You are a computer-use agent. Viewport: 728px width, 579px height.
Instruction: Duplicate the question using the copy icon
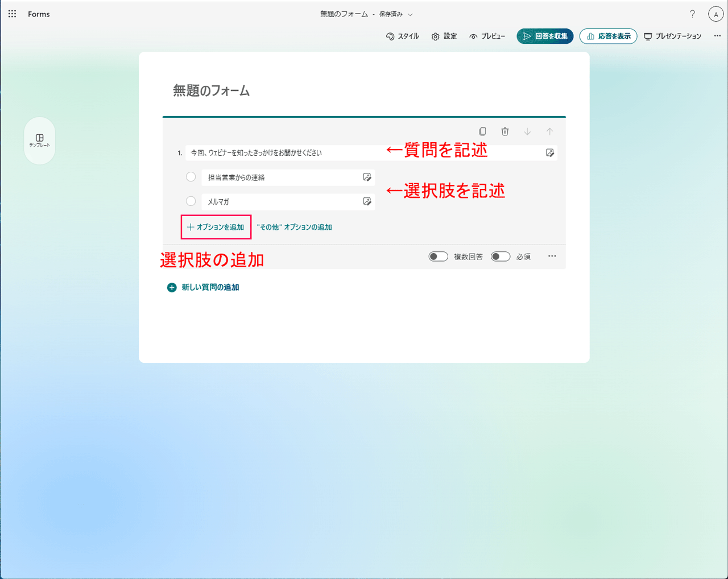482,131
